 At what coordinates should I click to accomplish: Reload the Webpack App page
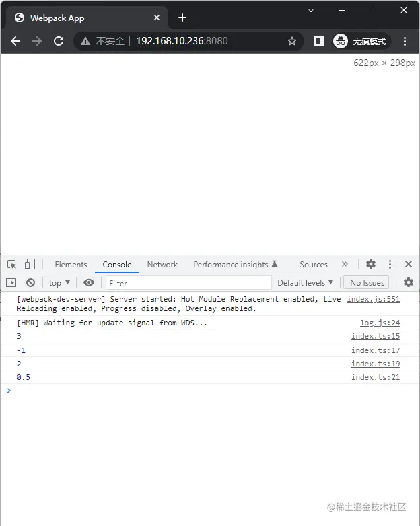59,41
